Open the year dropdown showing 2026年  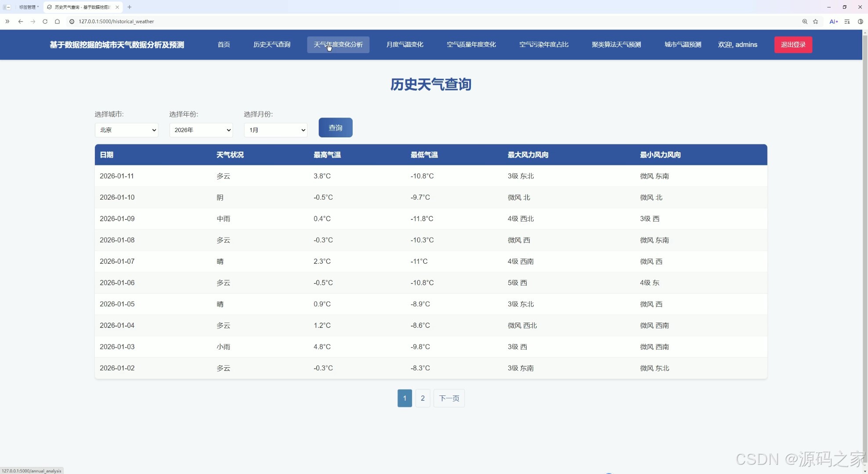(x=201, y=130)
